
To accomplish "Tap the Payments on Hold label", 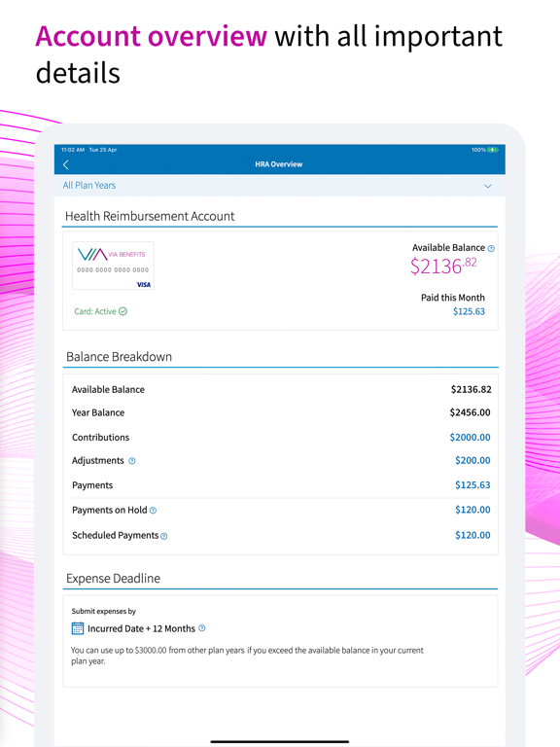I will [x=110, y=511].
